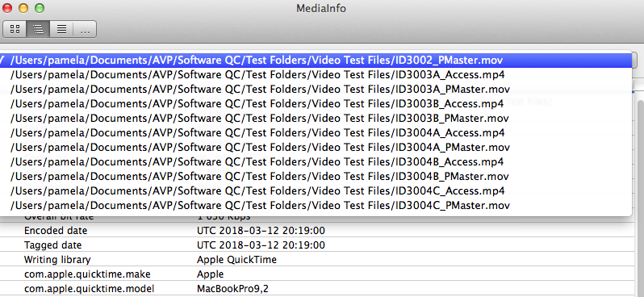Choose ID3004C_PMaster.mov at the list bottom

pos(316,205)
